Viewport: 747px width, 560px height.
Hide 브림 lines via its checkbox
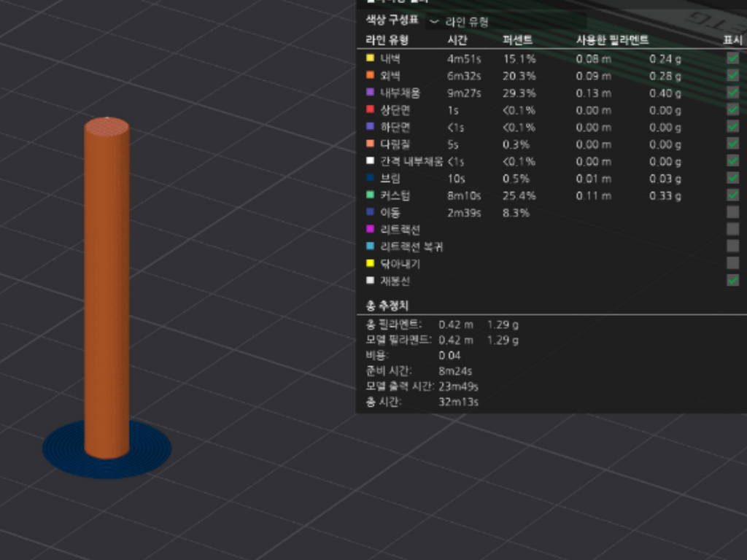tap(732, 179)
